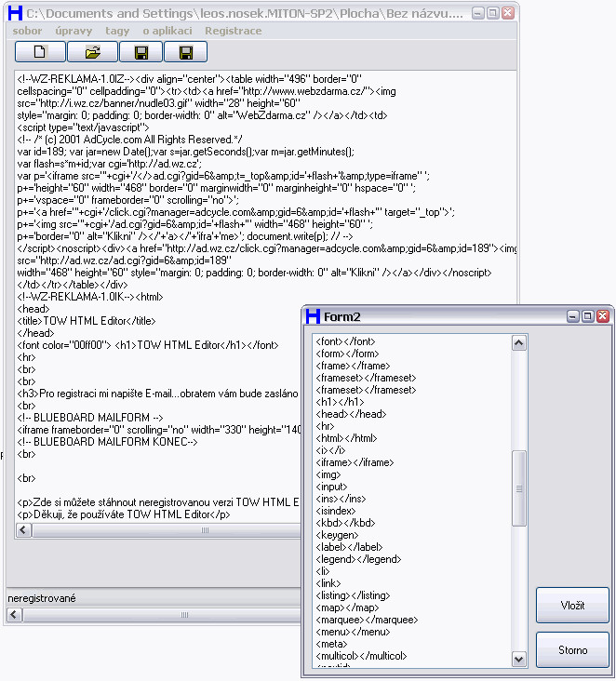Select <i></i> in the tag list
The image size is (616, 681).
pos(330,450)
